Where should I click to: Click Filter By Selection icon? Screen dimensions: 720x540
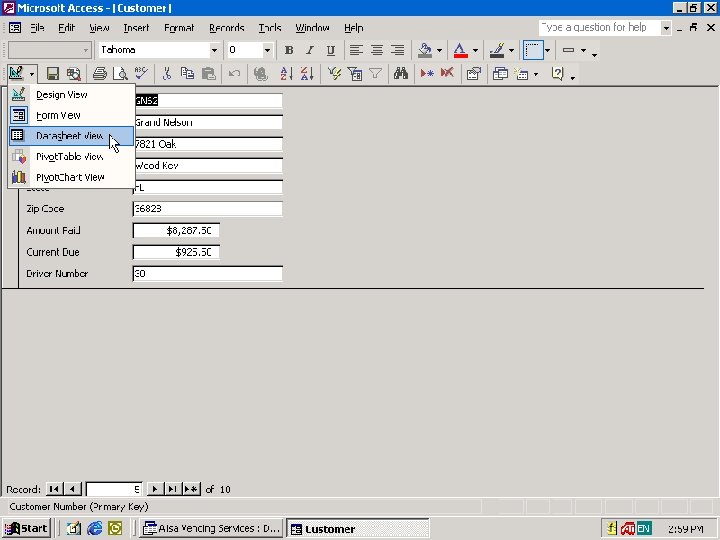tap(334, 73)
